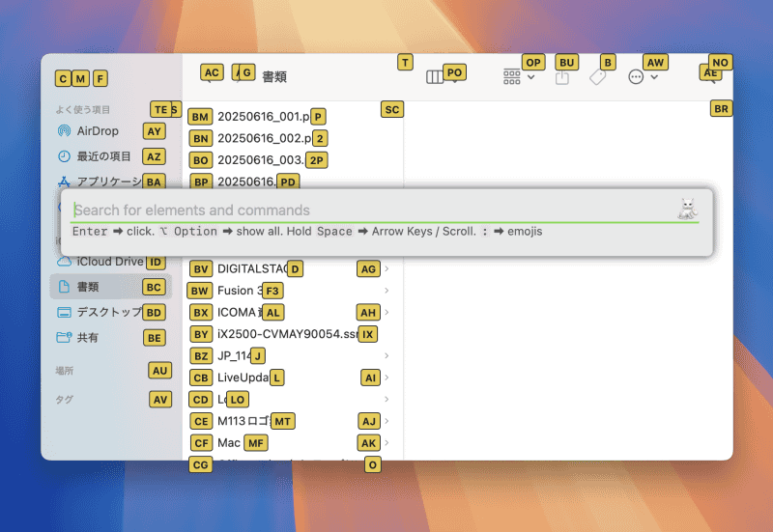Switch to column view toolbar icon
Viewport: 773px width, 532px height.
(435, 77)
